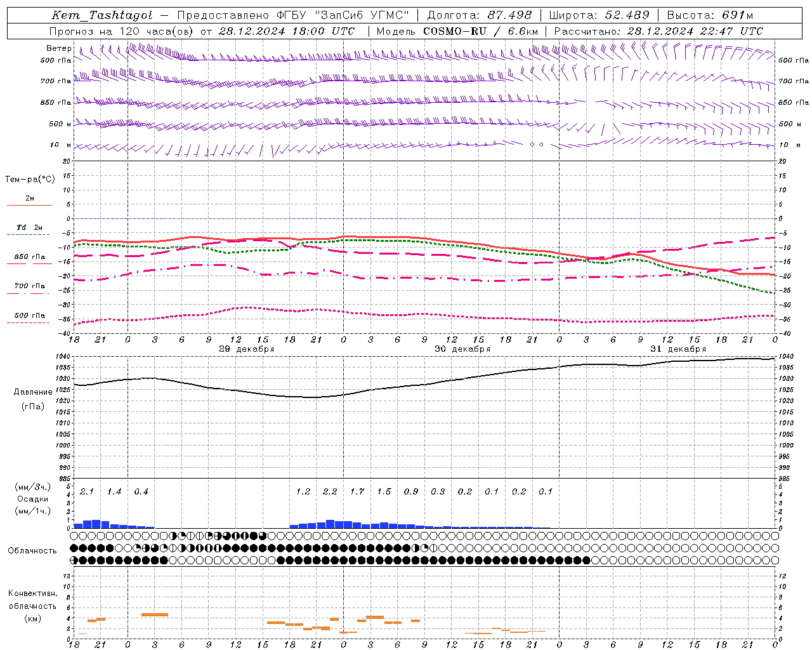Click 'Прогноз на 120 часа(ов)' forecast header
The image size is (812, 650).
pyautogui.click(x=122, y=31)
